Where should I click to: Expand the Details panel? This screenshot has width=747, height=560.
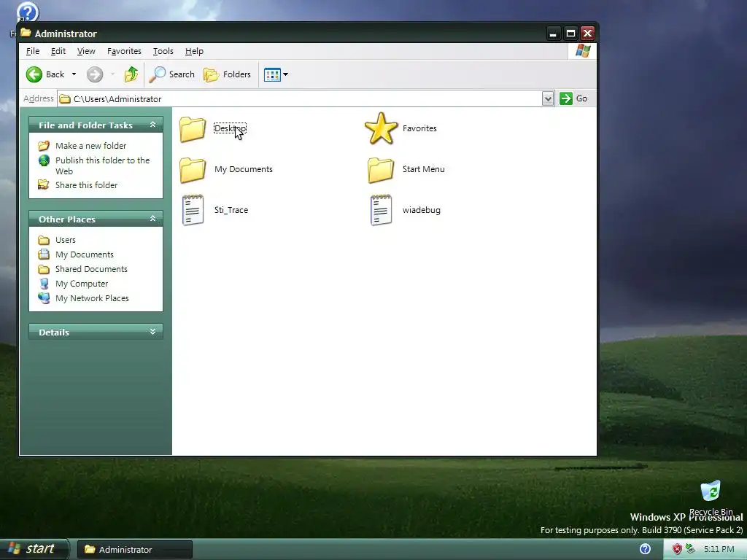pos(153,332)
